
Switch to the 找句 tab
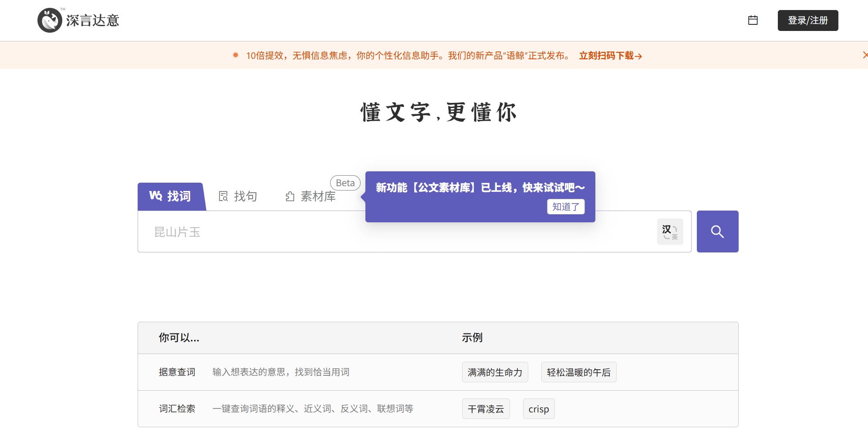click(238, 197)
